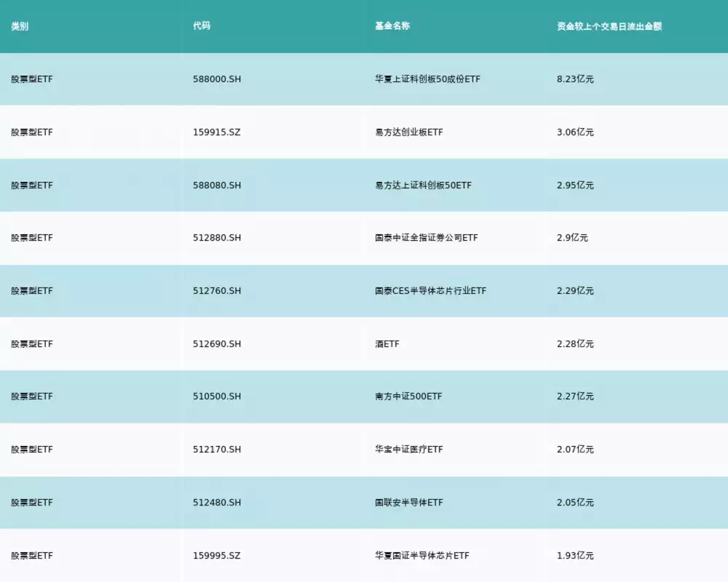Select code cell "510500.SH"
The image size is (728, 582).
217,396
